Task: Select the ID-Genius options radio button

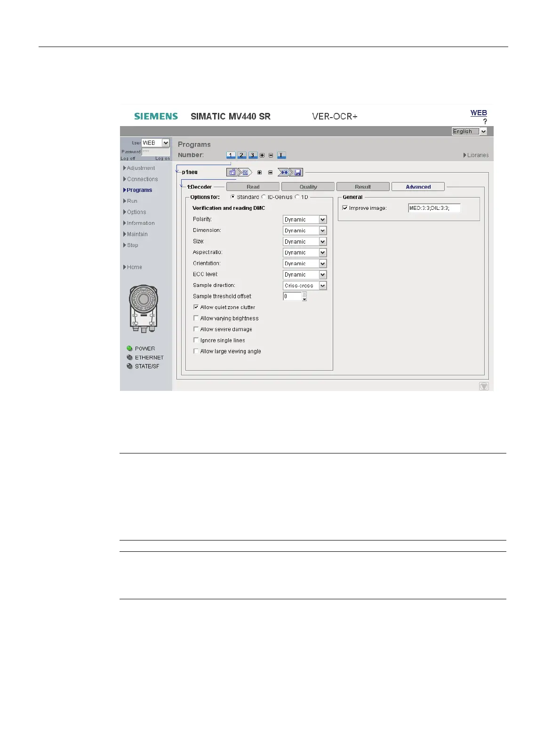Action: point(264,197)
